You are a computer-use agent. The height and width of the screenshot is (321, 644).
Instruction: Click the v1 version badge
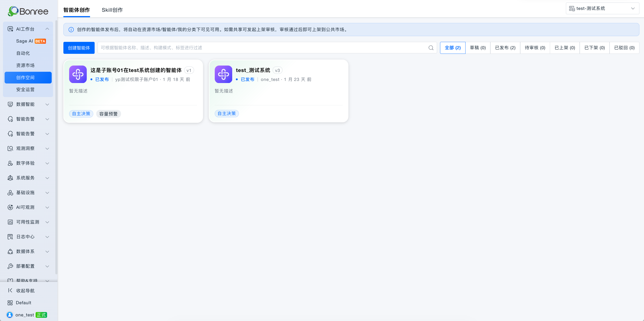pos(189,71)
